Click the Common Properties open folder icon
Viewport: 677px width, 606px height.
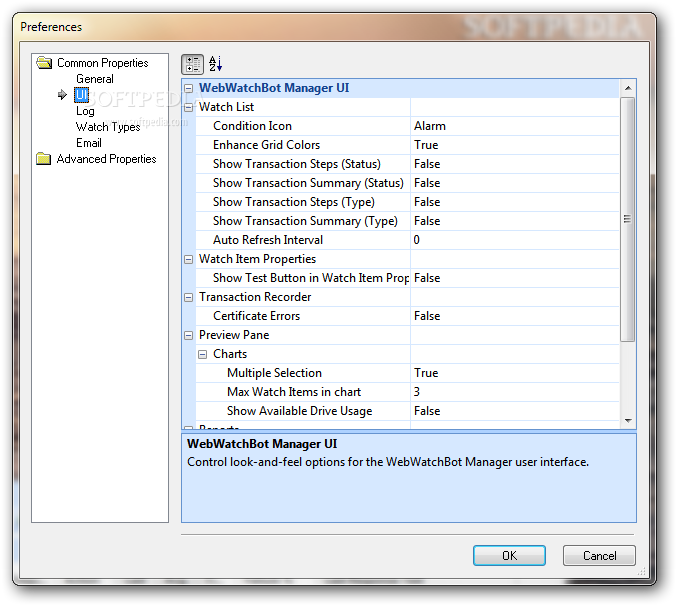click(44, 63)
